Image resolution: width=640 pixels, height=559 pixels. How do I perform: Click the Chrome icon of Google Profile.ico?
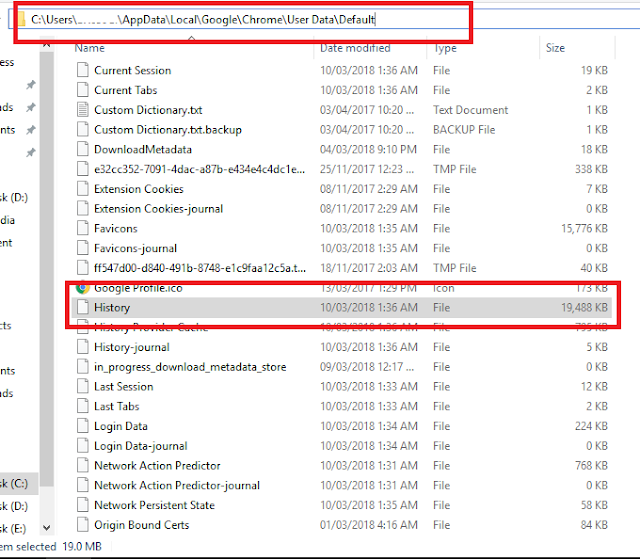(83, 288)
